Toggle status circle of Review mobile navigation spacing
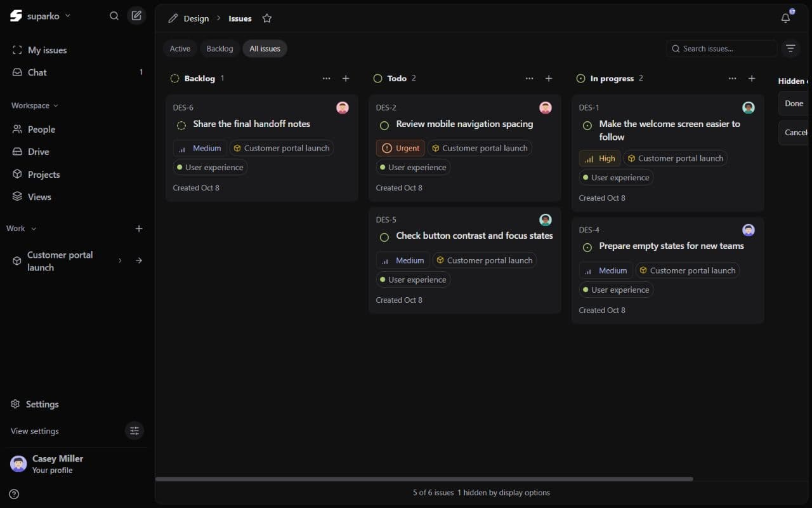The width and height of the screenshot is (812, 508). tap(384, 125)
